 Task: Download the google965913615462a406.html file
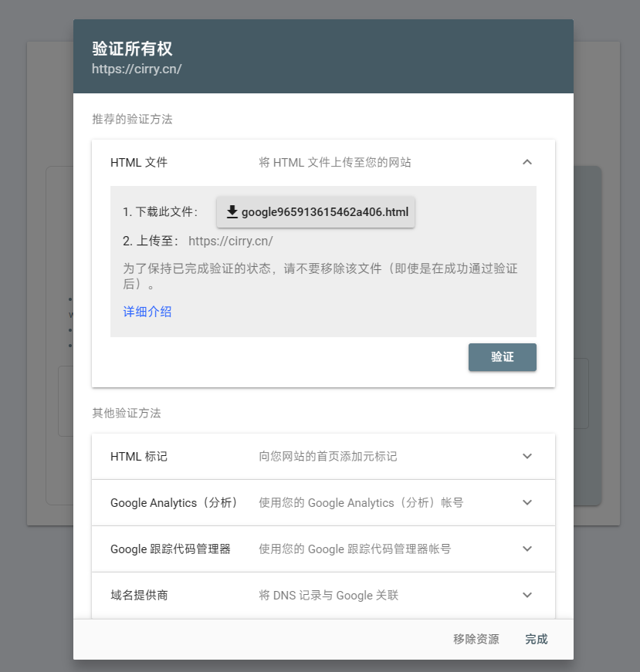(x=317, y=212)
